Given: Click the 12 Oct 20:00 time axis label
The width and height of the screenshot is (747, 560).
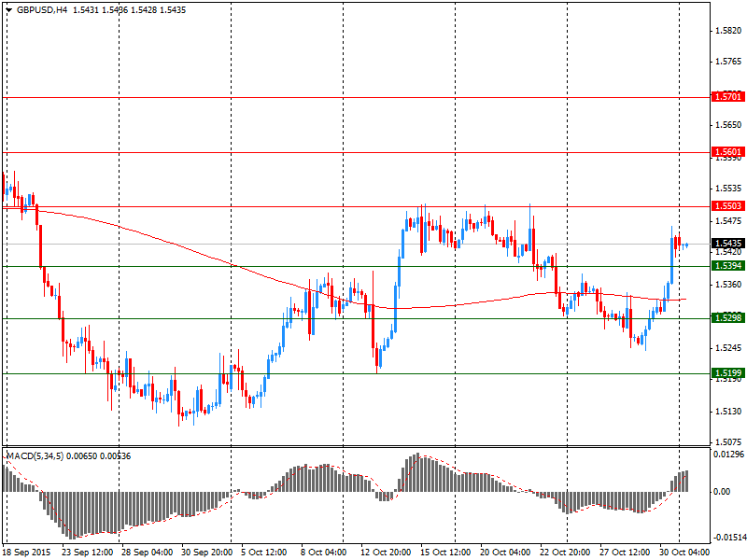Looking at the screenshot, I should [386, 553].
